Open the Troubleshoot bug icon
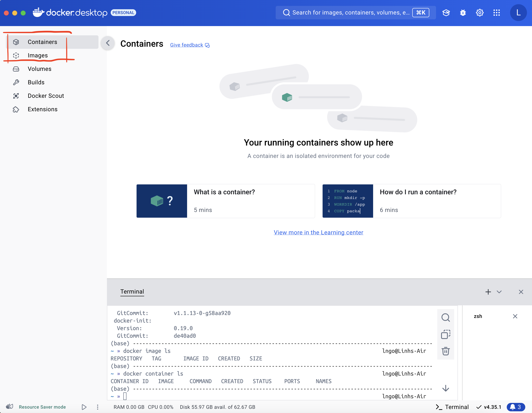The image size is (532, 413). [463, 12]
